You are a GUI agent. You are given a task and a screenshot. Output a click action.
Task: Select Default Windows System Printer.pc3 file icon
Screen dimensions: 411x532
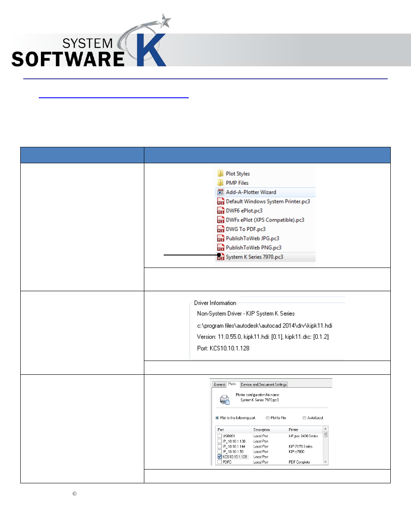221,201
